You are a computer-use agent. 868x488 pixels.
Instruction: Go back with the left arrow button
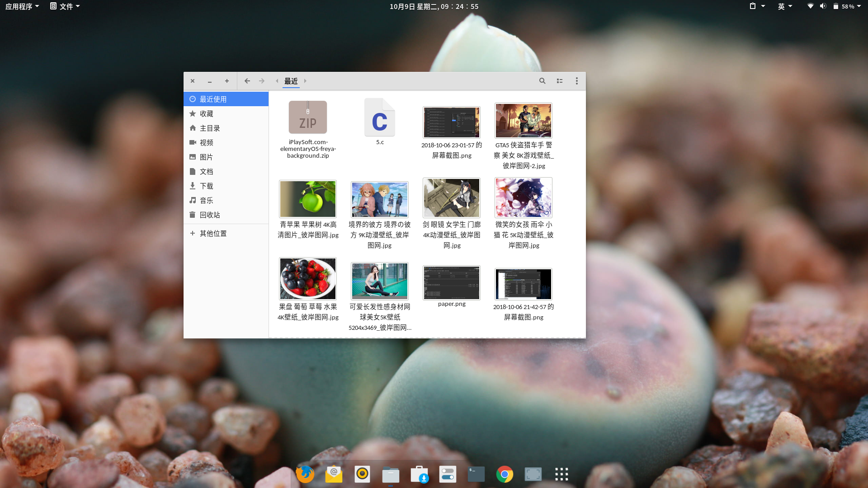point(247,81)
